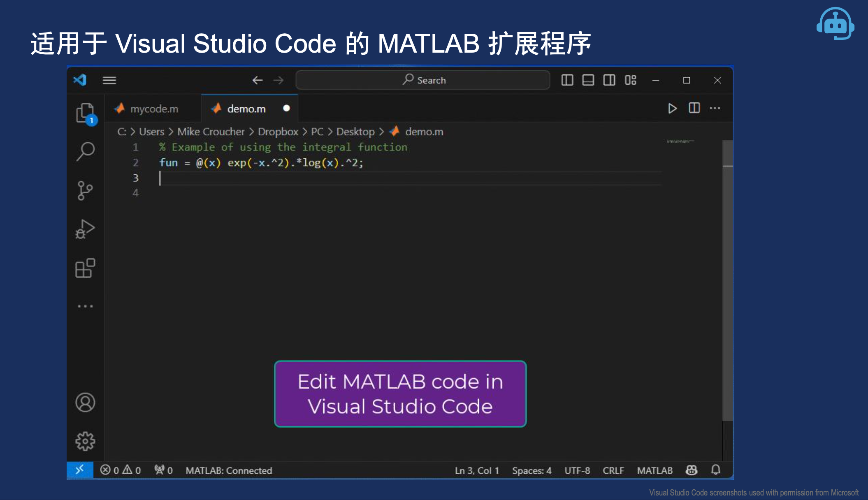Open errors and warnings in status bar
The height and width of the screenshot is (500, 868).
121,470
